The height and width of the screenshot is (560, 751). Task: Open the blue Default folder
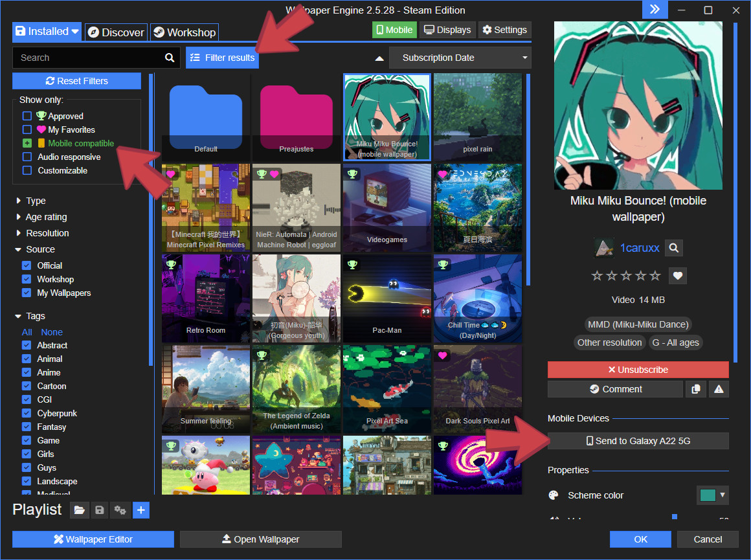(x=206, y=118)
